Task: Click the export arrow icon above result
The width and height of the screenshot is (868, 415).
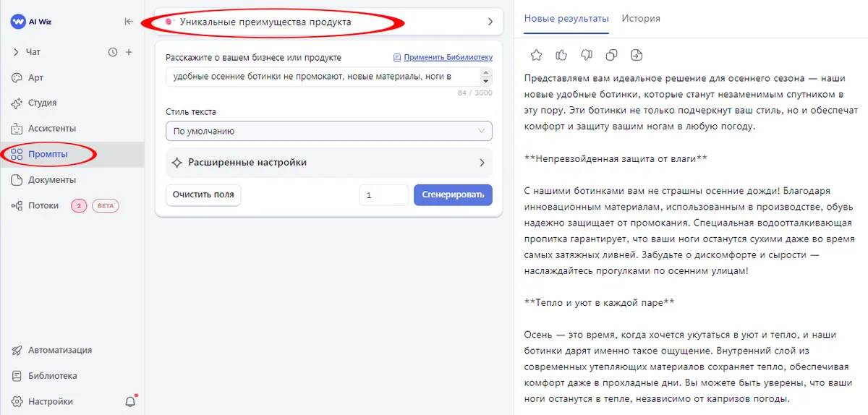Action: [x=637, y=55]
